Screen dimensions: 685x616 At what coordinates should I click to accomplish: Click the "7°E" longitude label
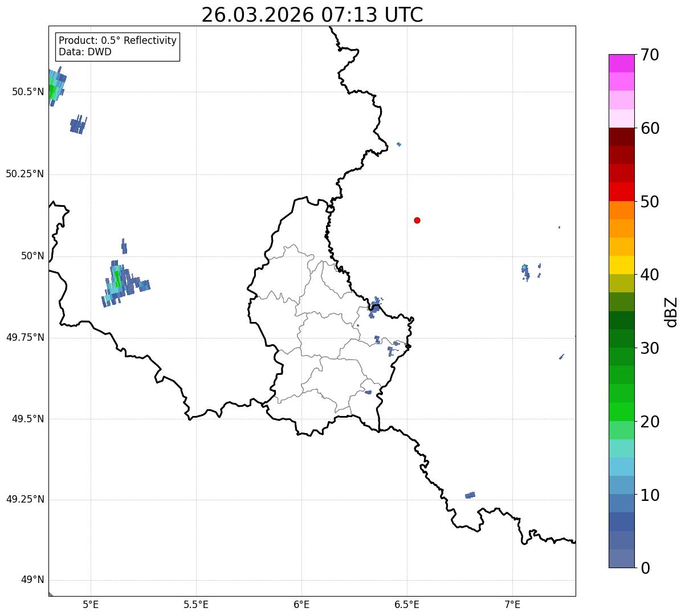pyautogui.click(x=512, y=605)
